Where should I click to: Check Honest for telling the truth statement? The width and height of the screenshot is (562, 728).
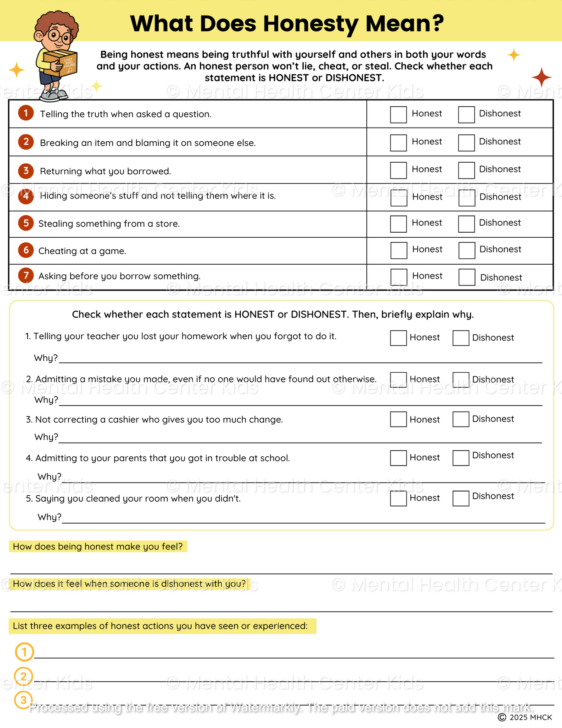click(x=398, y=115)
